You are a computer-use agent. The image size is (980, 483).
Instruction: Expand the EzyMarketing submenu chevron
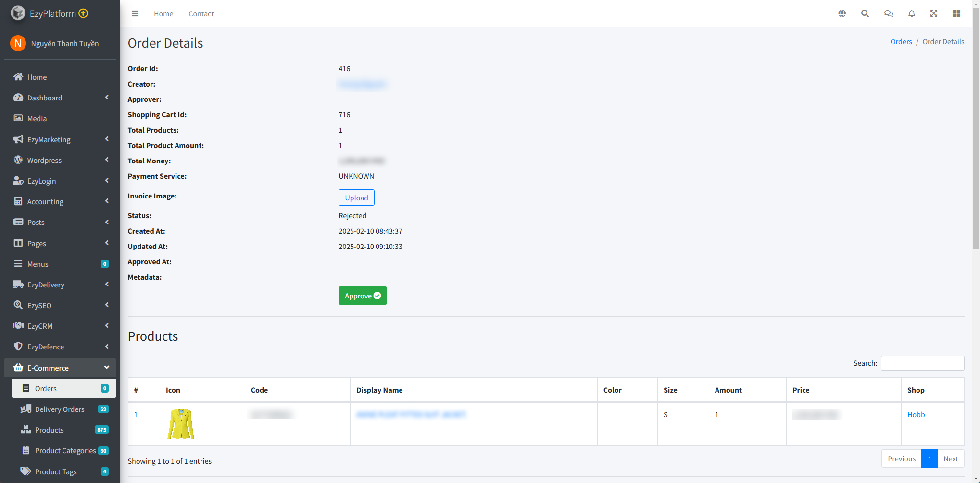107,139
